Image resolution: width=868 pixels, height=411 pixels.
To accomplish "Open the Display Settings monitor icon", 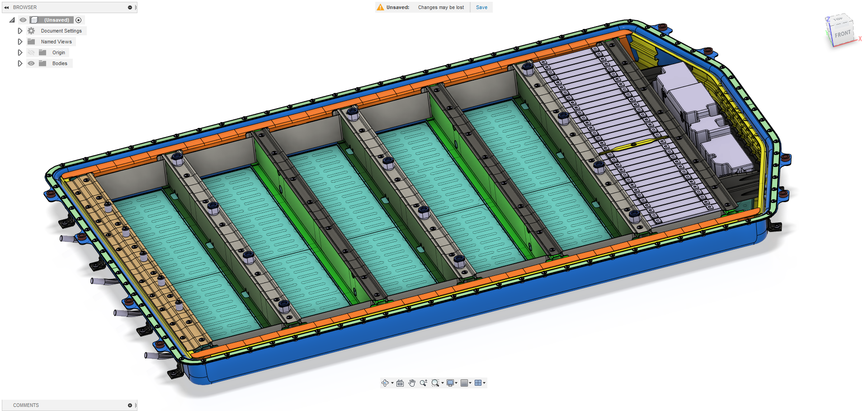I will [450, 383].
